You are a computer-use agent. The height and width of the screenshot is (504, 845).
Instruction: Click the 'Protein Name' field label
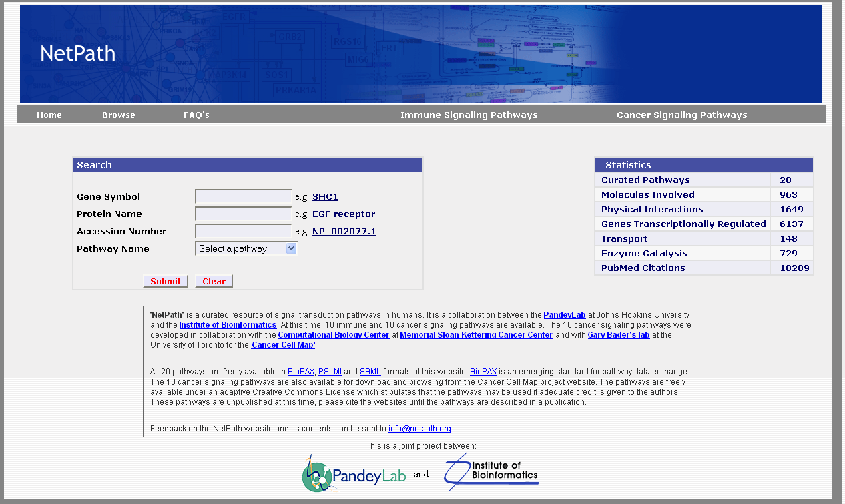click(109, 214)
